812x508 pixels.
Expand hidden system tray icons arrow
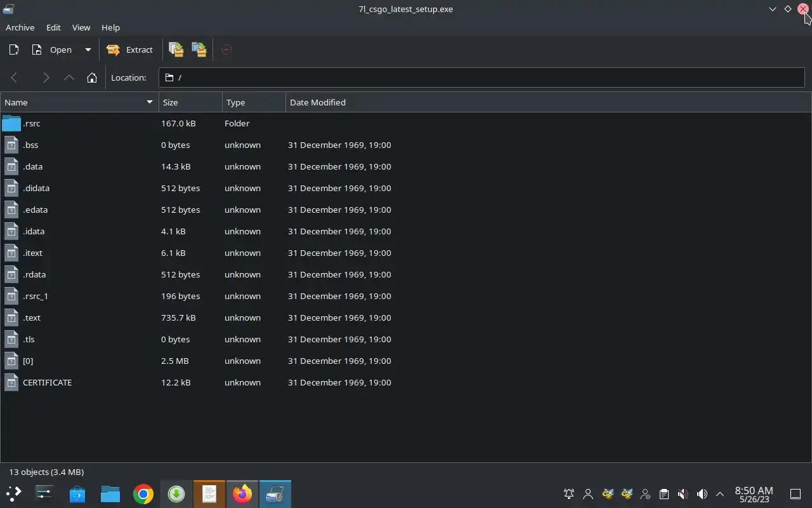[720, 493]
